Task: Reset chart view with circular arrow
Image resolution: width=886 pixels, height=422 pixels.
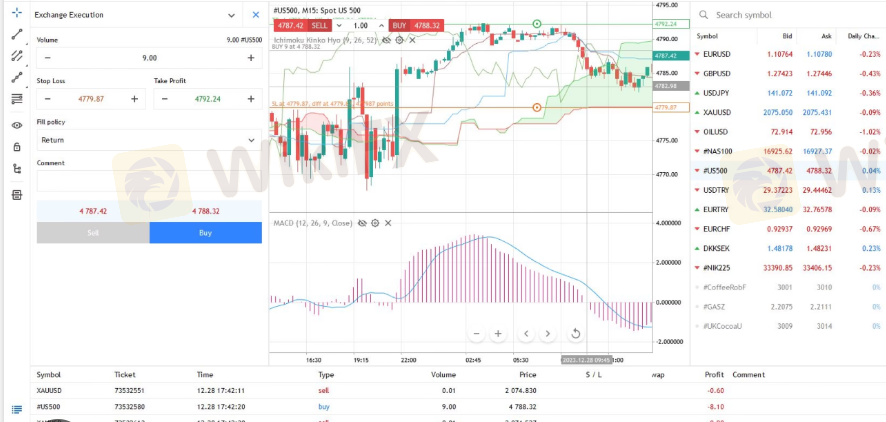Action: coord(576,333)
